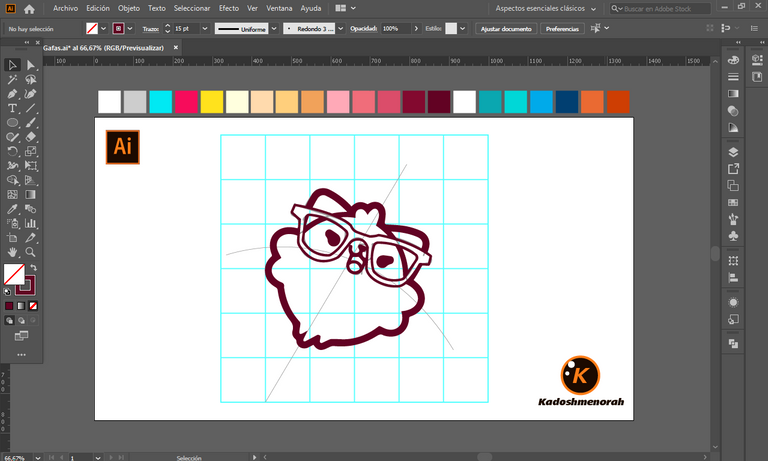Open the stroke color dropdown in control bar

point(130,28)
